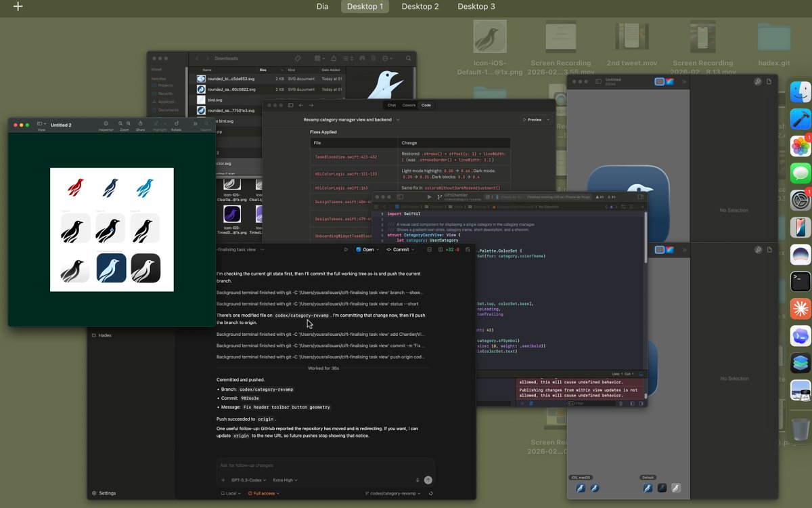Switch to the Chat tab in the Claude window

pos(391,105)
